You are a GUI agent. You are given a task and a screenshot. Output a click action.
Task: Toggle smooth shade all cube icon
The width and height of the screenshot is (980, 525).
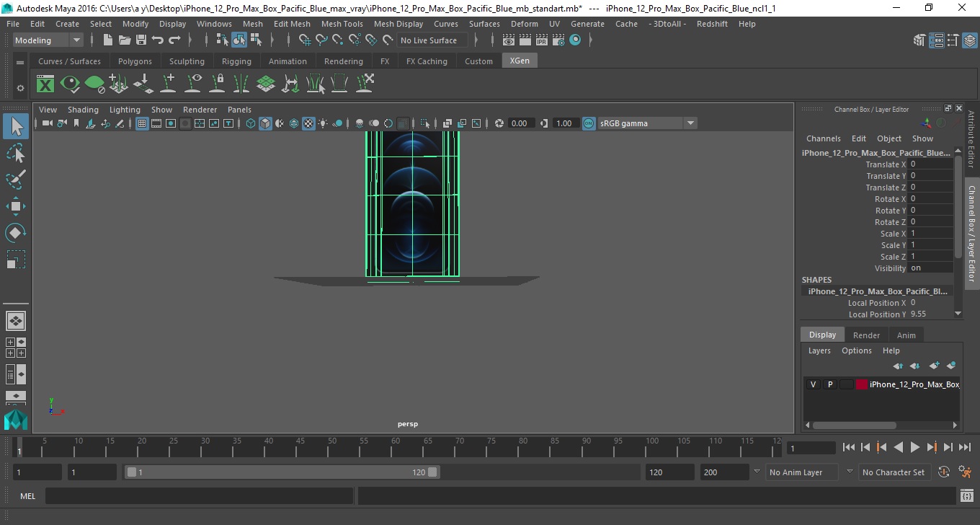(x=265, y=123)
